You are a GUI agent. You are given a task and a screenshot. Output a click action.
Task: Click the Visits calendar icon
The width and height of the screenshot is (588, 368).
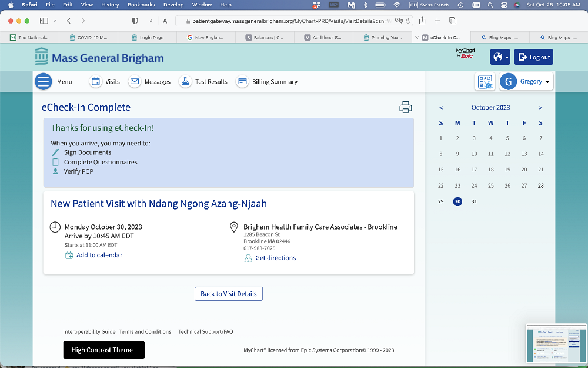pos(95,82)
